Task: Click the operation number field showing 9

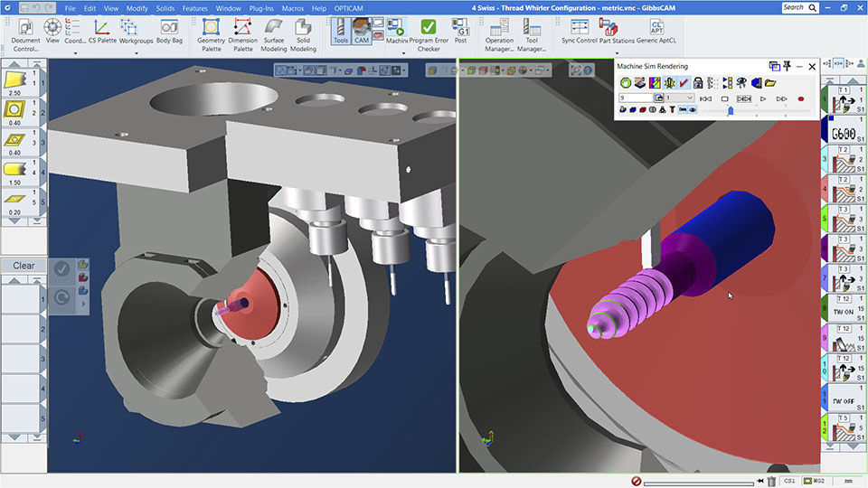Action: pyautogui.click(x=635, y=98)
